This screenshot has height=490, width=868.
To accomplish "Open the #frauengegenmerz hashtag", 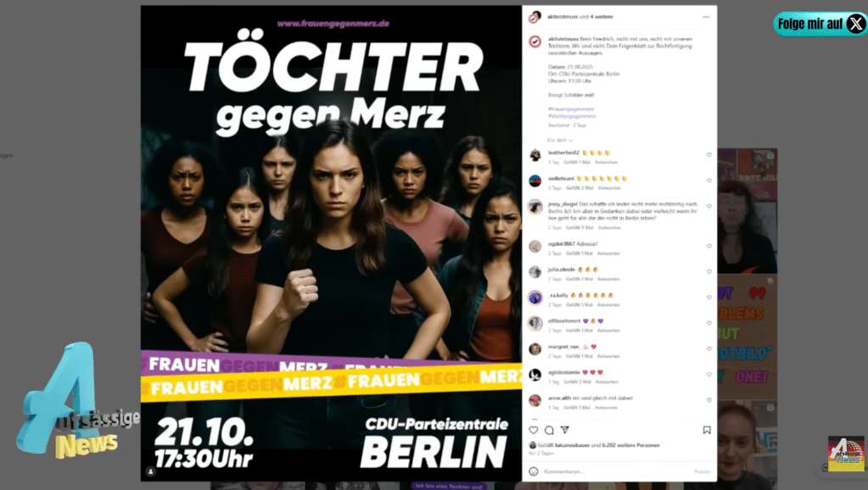I will [x=571, y=109].
